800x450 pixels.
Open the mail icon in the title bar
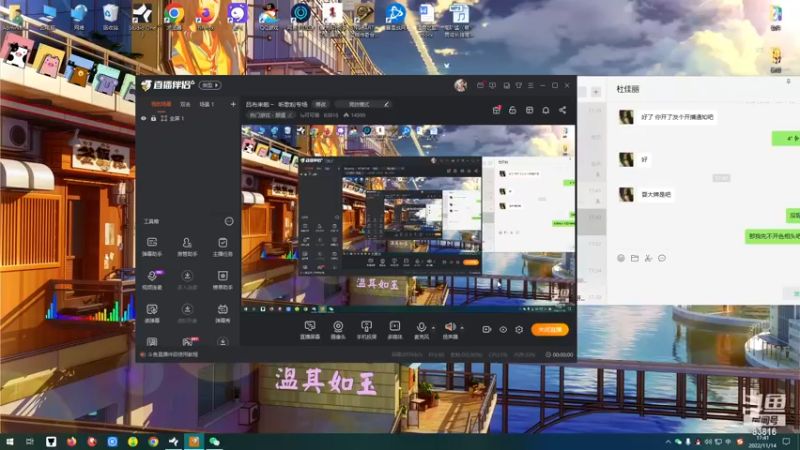(x=480, y=85)
